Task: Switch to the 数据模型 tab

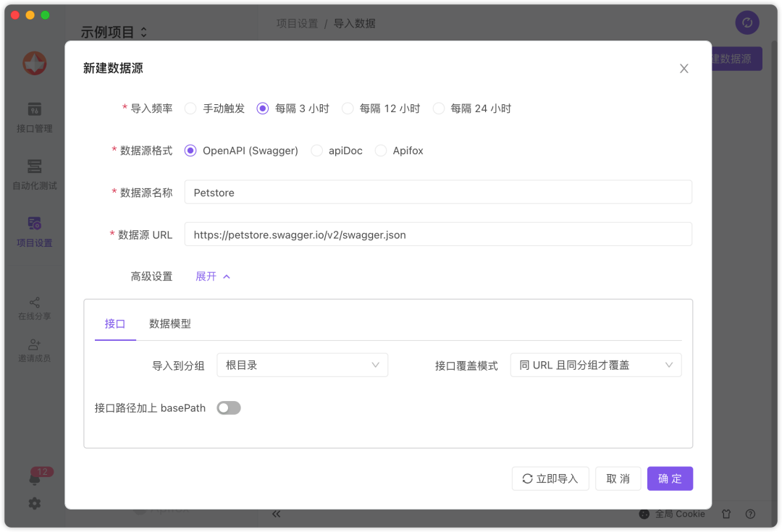Action: point(170,324)
